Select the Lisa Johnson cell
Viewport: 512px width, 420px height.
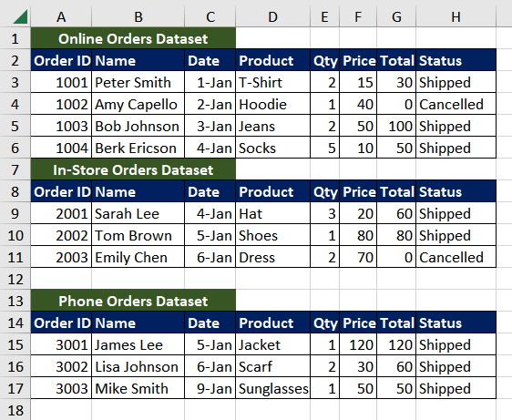coord(138,366)
